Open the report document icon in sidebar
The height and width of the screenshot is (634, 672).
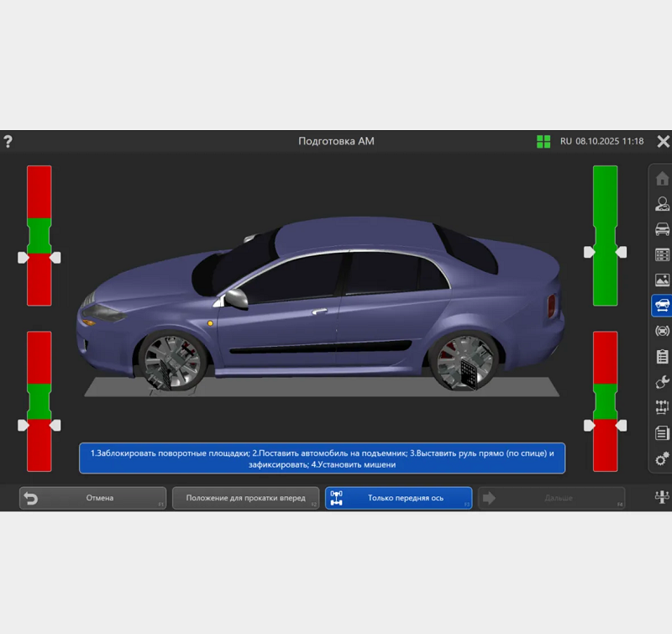(662, 433)
